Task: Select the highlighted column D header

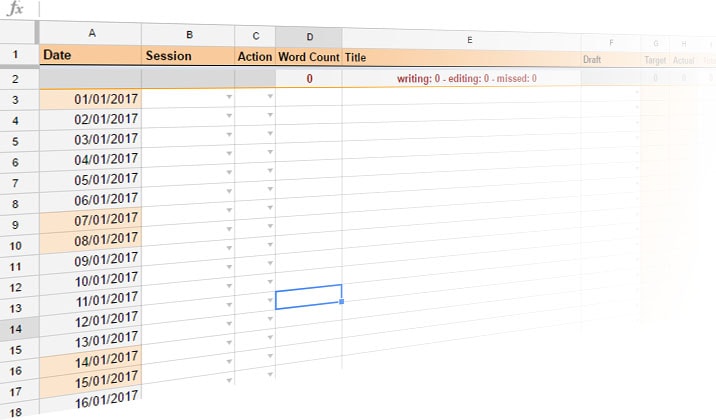Action: pyautogui.click(x=309, y=37)
